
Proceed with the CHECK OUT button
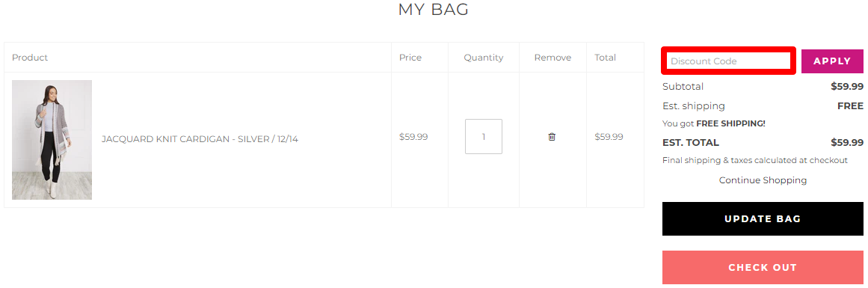763,268
